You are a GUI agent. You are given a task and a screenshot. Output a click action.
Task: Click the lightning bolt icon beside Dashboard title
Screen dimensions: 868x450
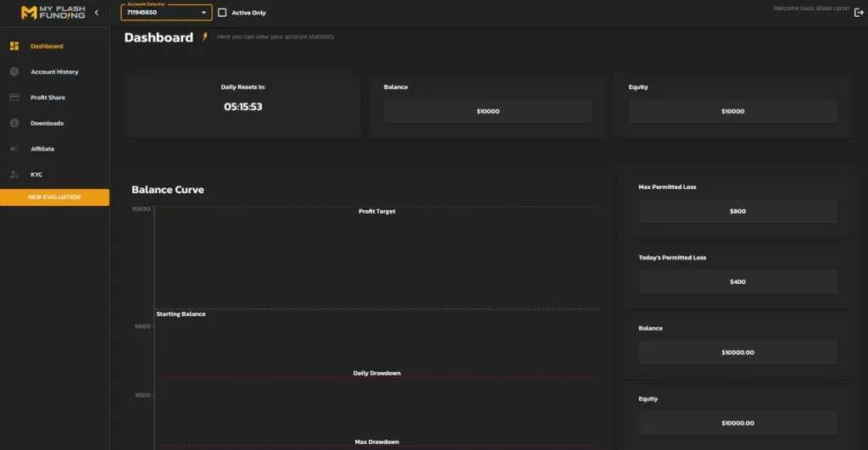pyautogui.click(x=204, y=37)
